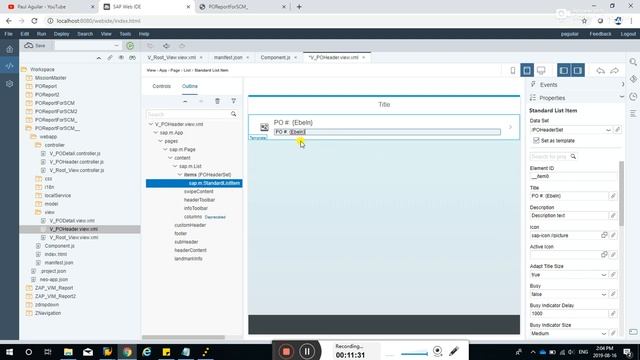Stop the screen recording with the red button
640x360 pixels.
click(286, 351)
